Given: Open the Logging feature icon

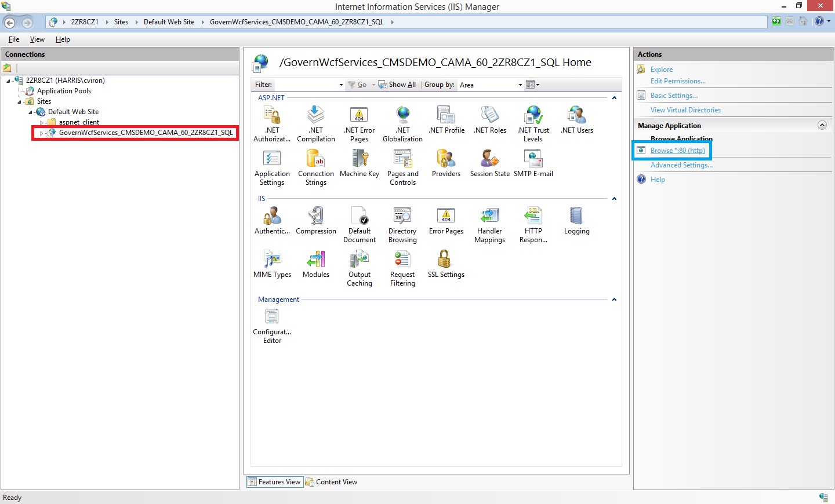Looking at the screenshot, I should pyautogui.click(x=576, y=216).
